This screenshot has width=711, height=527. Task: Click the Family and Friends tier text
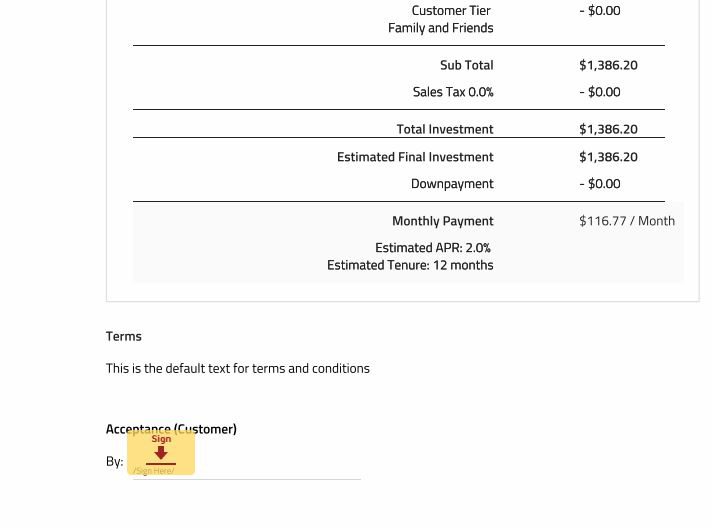click(x=440, y=28)
